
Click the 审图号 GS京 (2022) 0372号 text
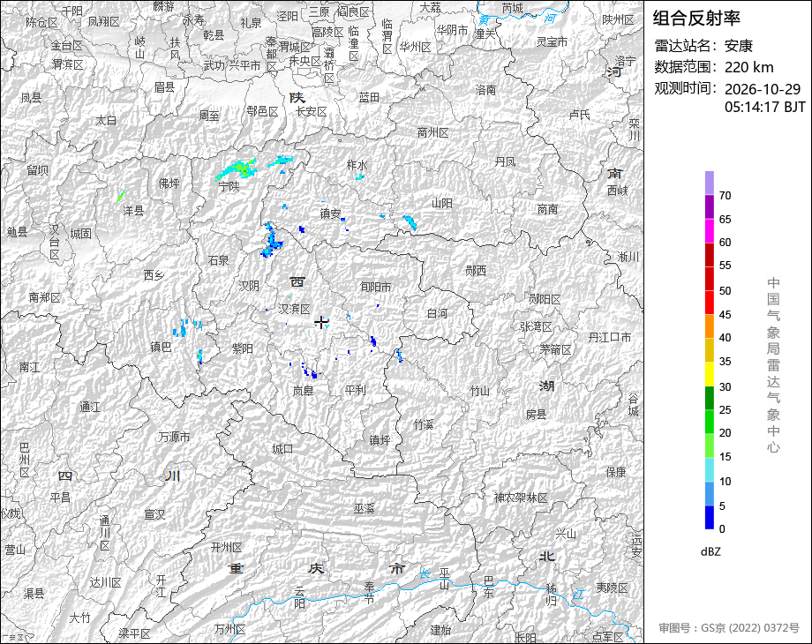[729, 628]
